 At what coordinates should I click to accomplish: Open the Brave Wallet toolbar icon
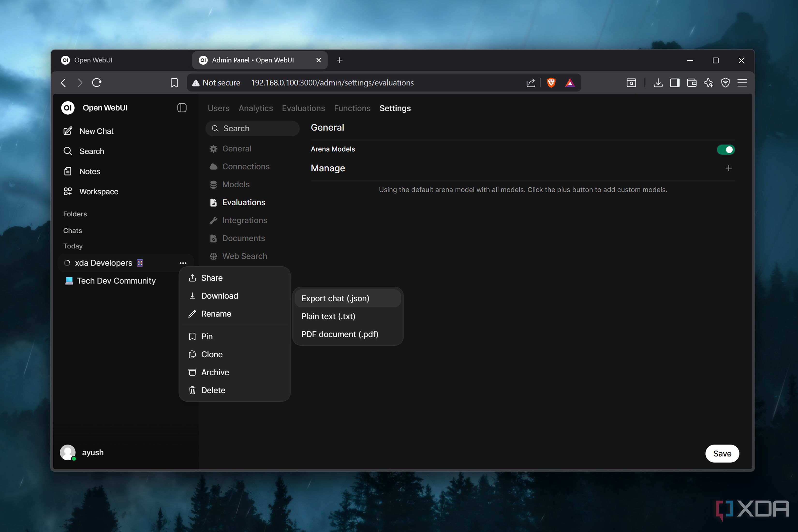691,83
